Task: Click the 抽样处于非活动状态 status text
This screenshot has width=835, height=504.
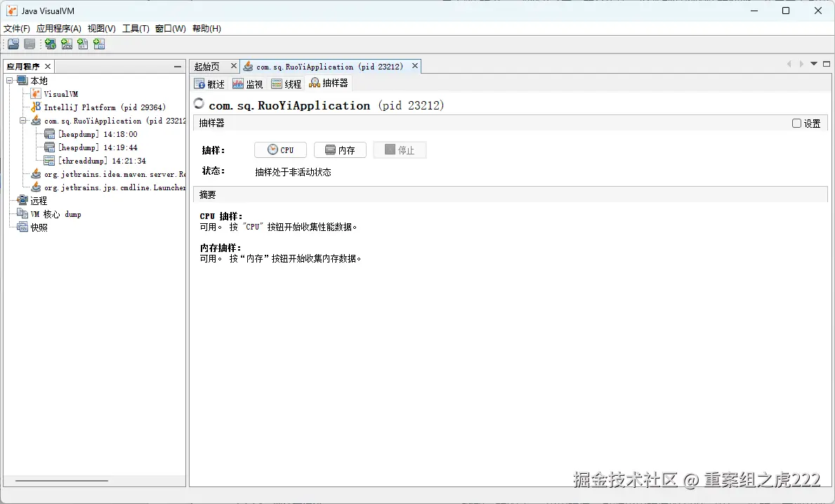Action: (293, 172)
